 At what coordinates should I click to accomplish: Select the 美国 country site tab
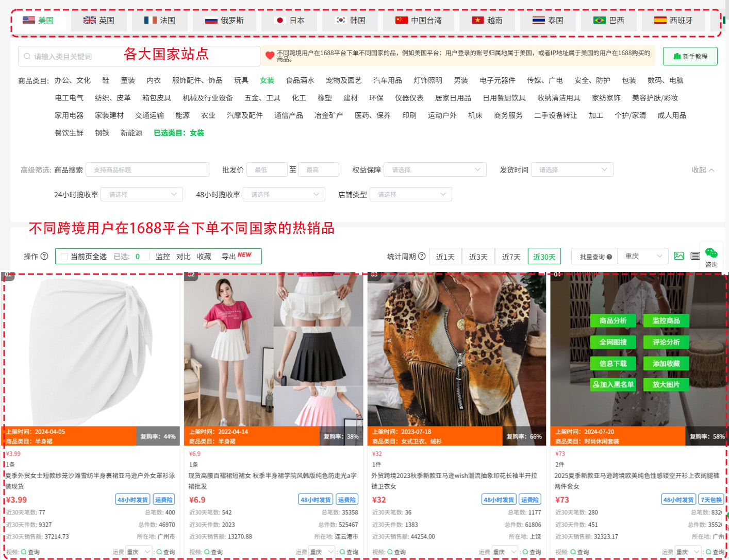point(39,21)
